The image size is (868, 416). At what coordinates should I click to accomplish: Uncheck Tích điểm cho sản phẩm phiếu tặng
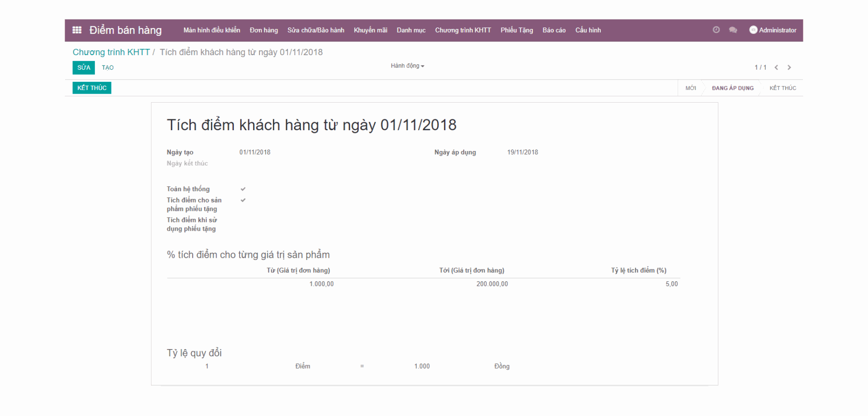243,200
